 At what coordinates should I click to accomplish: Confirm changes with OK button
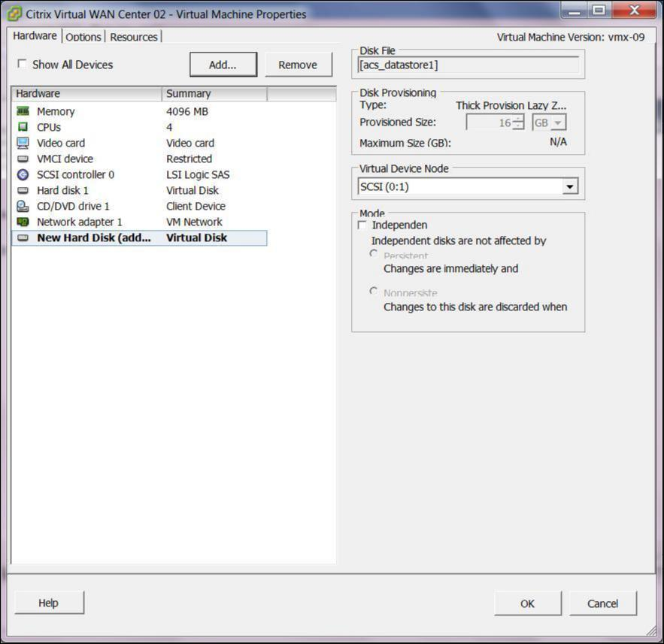coord(528,603)
